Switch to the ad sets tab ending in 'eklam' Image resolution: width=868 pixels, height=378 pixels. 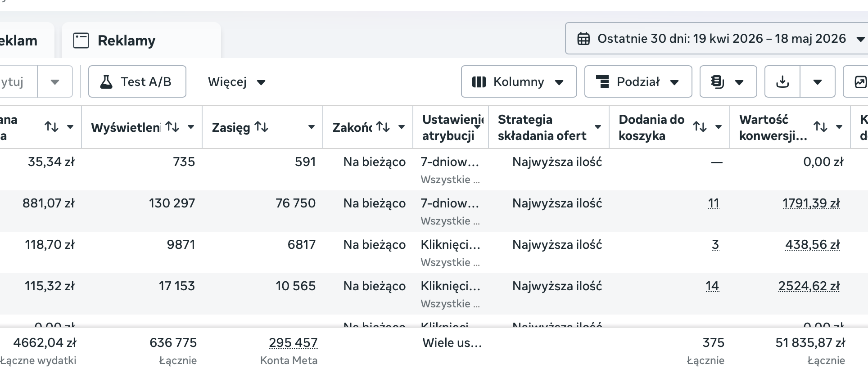(27, 40)
